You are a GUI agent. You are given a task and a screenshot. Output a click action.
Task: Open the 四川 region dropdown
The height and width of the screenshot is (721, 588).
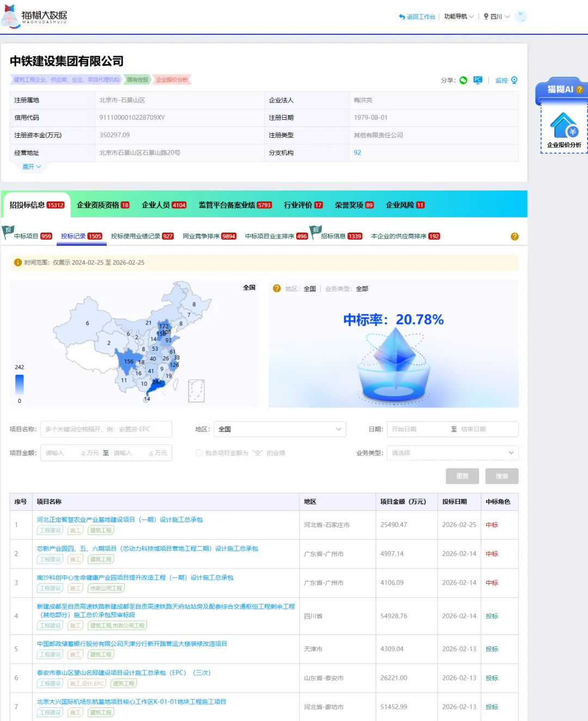click(x=497, y=17)
